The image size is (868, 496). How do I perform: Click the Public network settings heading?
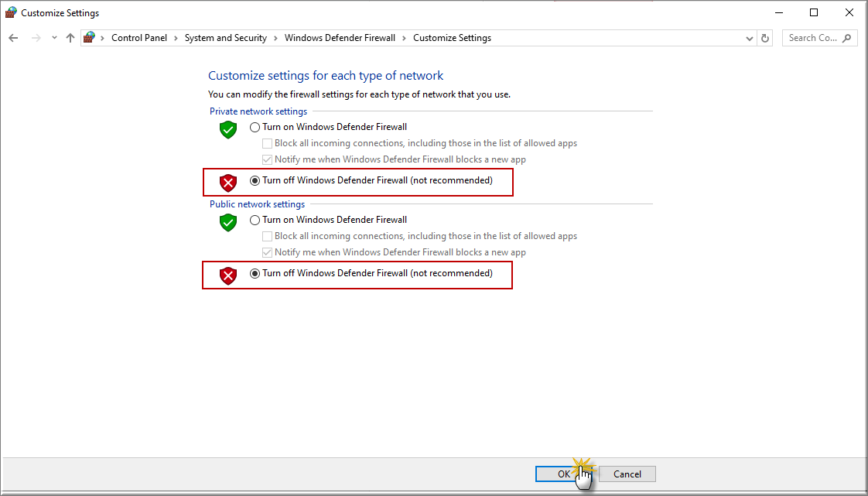[x=257, y=204]
